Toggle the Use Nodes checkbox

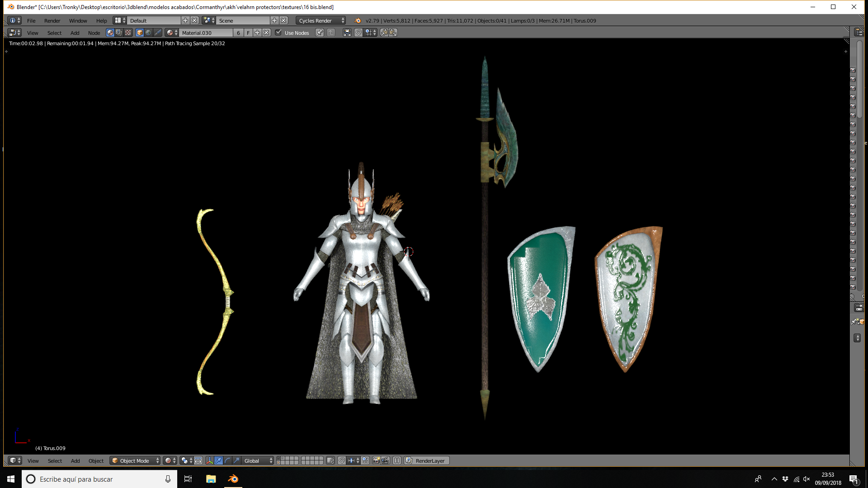tap(278, 33)
